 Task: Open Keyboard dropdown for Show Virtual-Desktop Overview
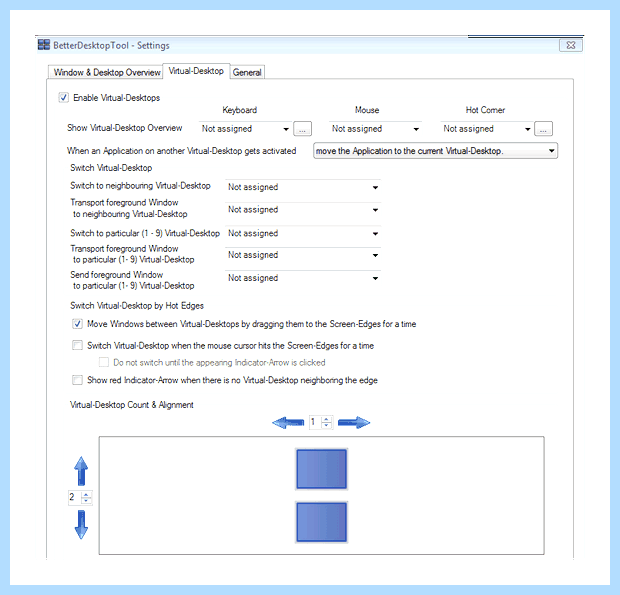pos(245,129)
